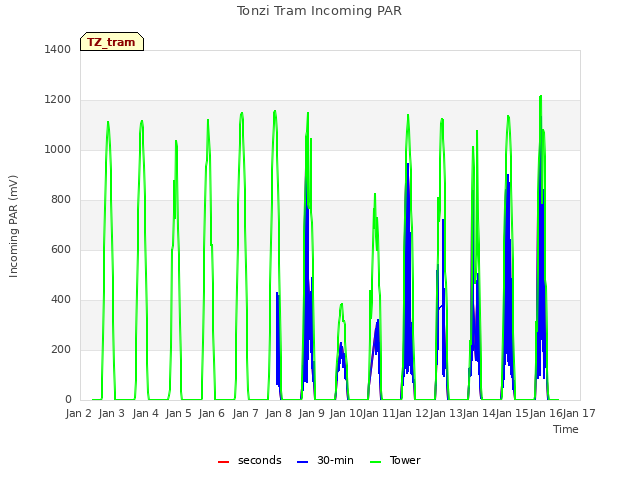Viewport: 640px width, 480px height.
Task: Click the 400 y-axis tick label
Action: pyautogui.click(x=61, y=300)
